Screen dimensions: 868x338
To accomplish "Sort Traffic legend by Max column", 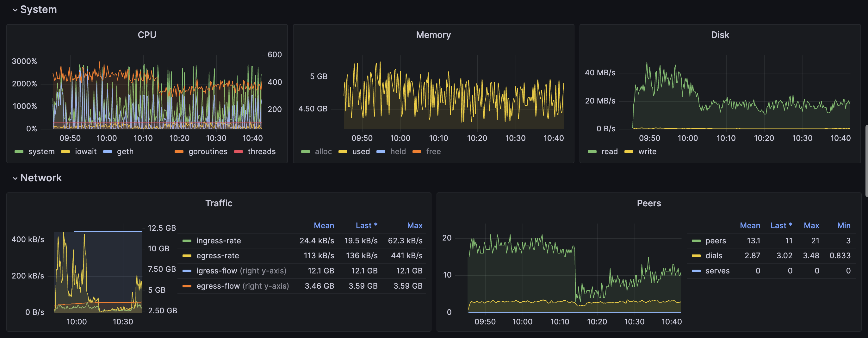I will [x=414, y=225].
